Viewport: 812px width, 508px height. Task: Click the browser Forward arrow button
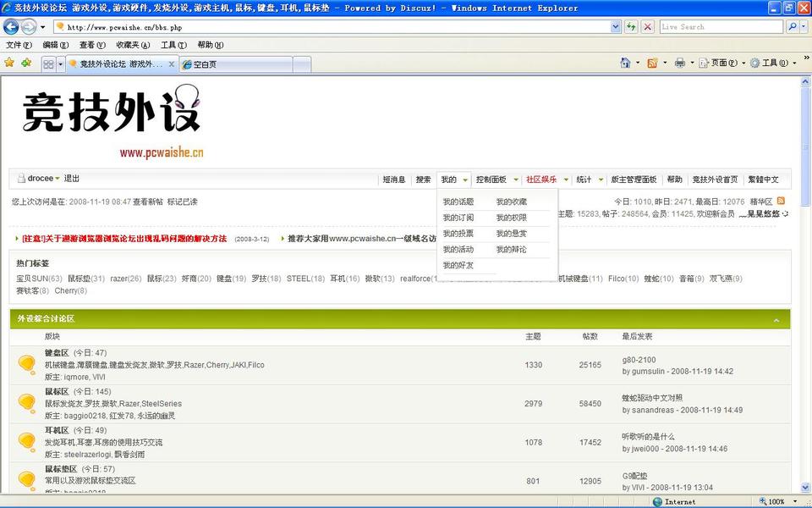tap(29, 26)
